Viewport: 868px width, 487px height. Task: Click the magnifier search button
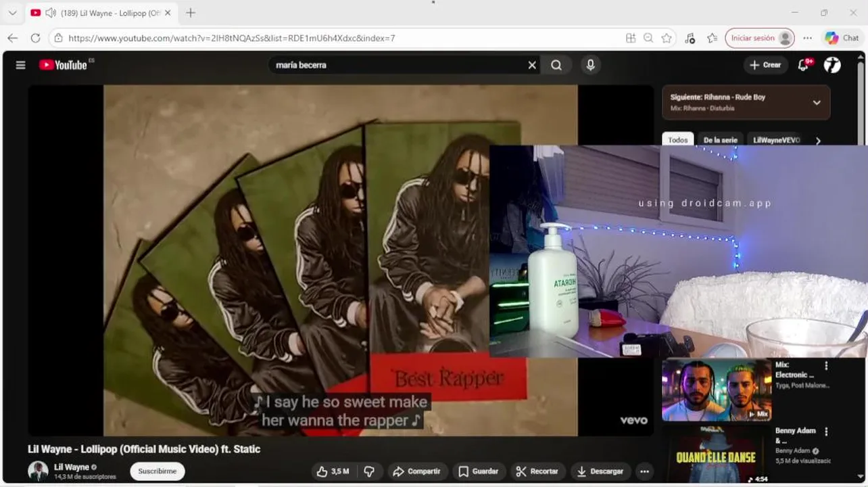(x=556, y=65)
